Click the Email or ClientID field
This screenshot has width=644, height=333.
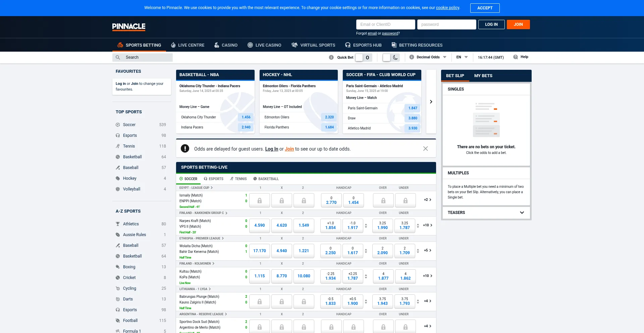click(385, 24)
